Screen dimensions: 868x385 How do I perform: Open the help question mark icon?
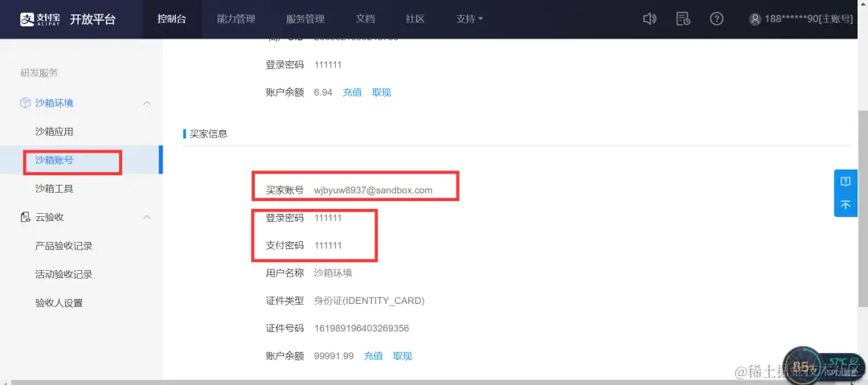point(716,18)
